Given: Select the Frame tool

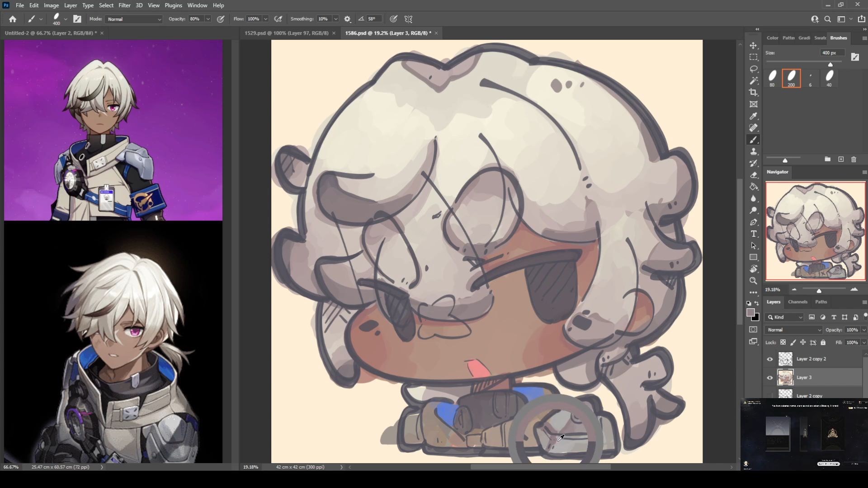Looking at the screenshot, I should 753,104.
